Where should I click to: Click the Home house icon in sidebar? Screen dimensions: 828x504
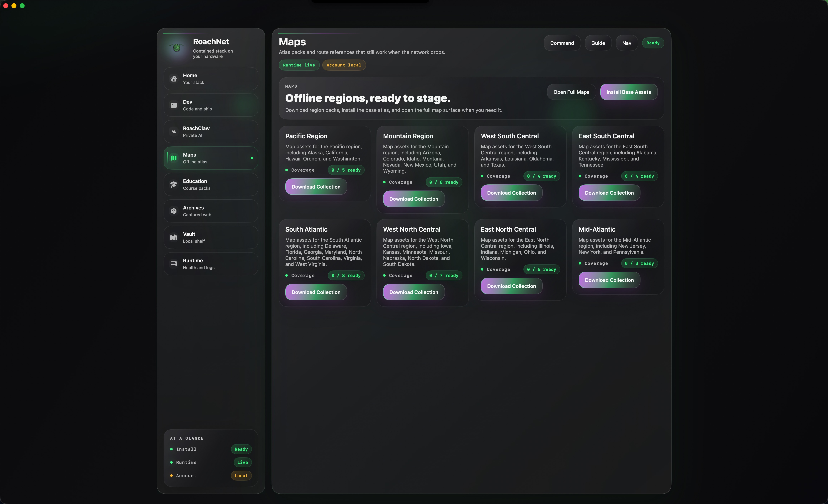(174, 79)
